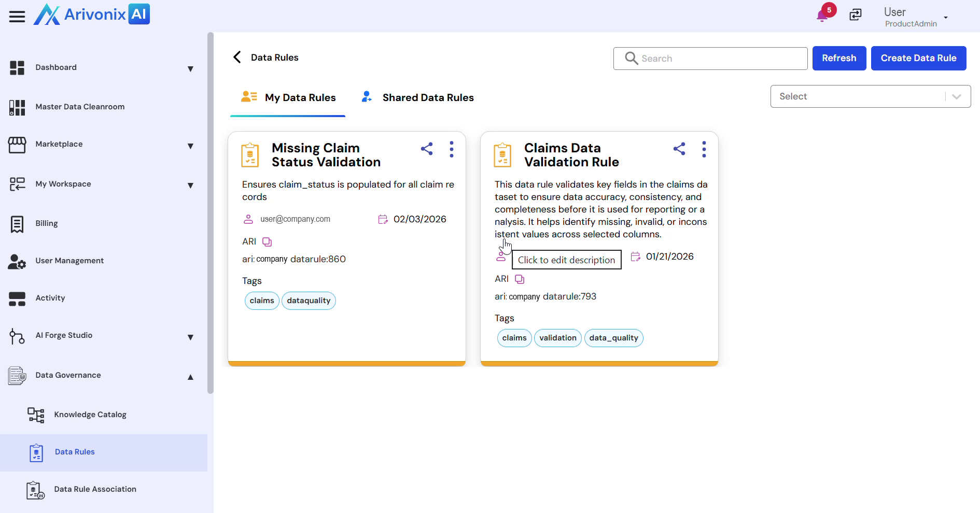
Task: Copy ARI of Missing Claim Status Validation
Action: point(267,242)
